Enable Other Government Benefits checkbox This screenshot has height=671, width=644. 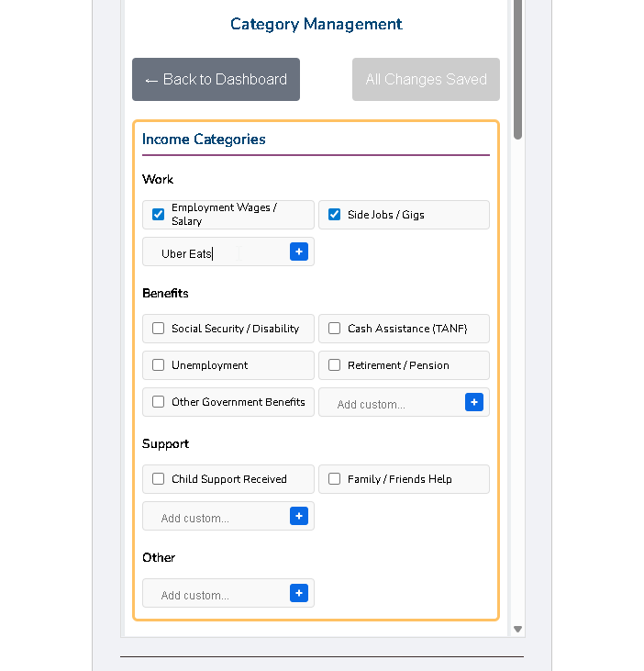pyautogui.click(x=159, y=402)
